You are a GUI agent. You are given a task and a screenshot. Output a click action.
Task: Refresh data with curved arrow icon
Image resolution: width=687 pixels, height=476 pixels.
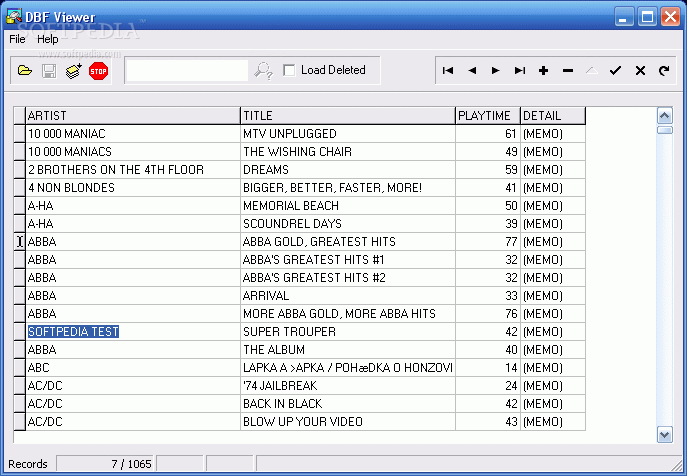[x=664, y=70]
